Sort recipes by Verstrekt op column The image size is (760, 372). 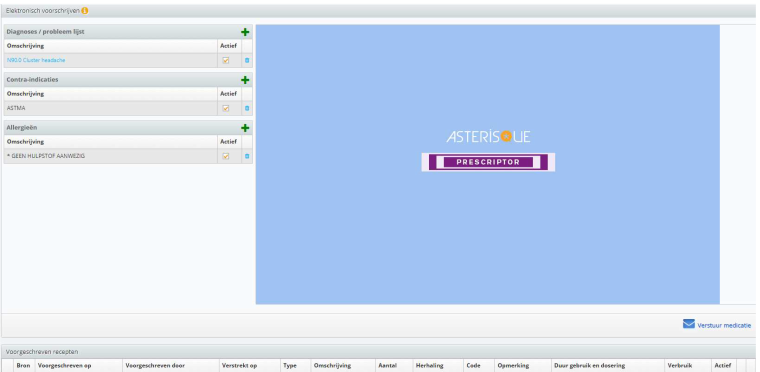click(x=239, y=366)
